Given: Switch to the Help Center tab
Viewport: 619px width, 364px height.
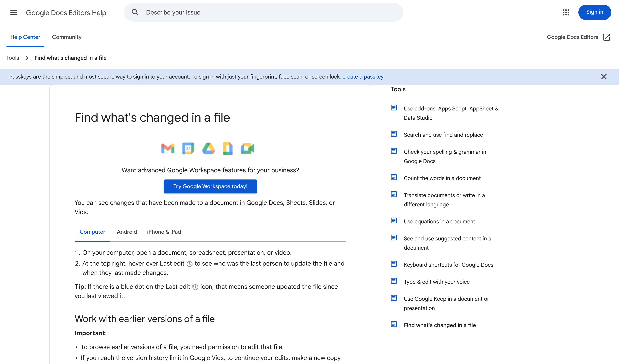Looking at the screenshot, I should tap(25, 37).
